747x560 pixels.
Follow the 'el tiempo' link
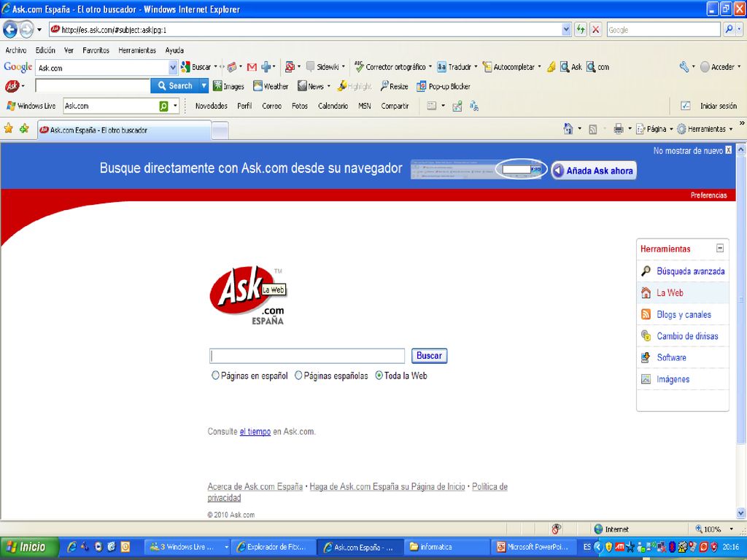255,432
